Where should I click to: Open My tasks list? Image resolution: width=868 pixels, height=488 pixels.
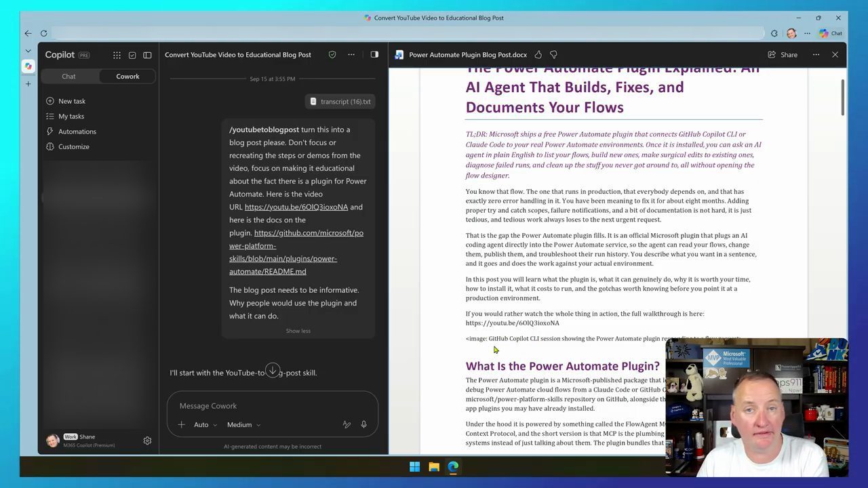pos(65,117)
